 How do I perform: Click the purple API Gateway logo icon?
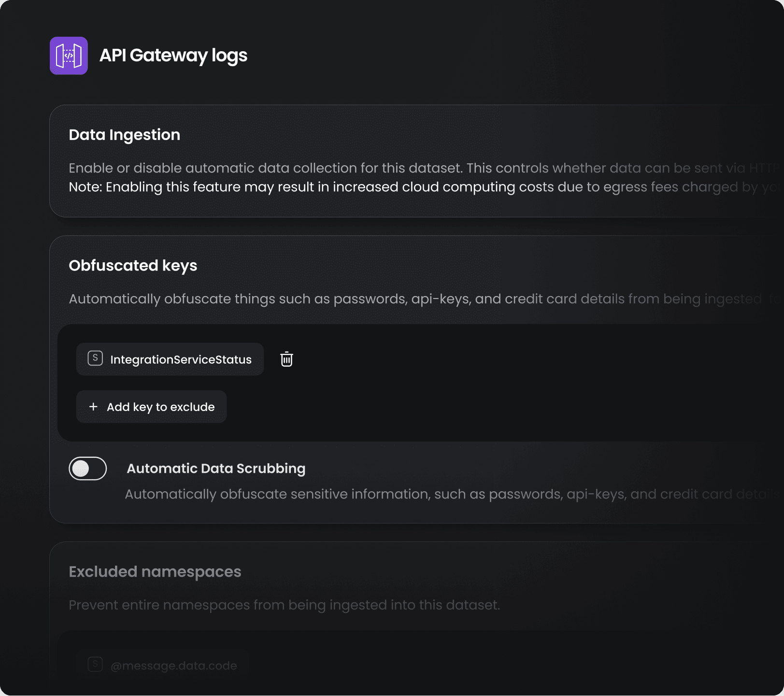pos(69,56)
